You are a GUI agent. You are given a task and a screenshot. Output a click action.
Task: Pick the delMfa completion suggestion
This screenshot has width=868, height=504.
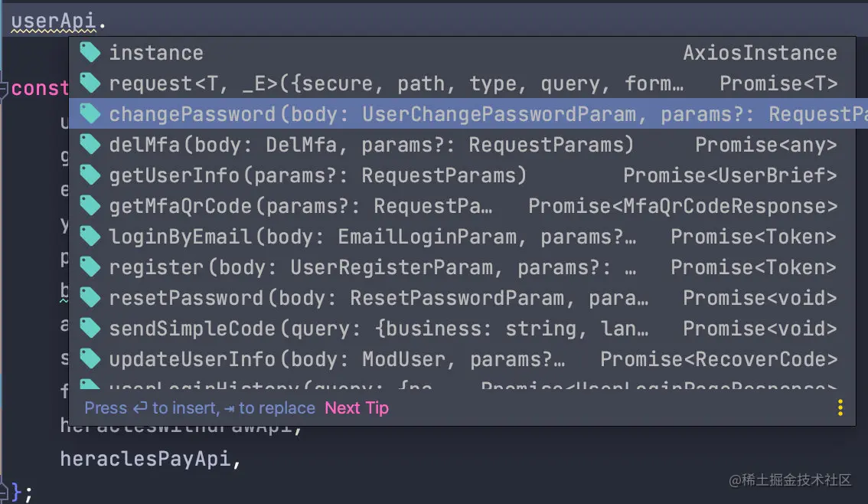tap(462, 145)
